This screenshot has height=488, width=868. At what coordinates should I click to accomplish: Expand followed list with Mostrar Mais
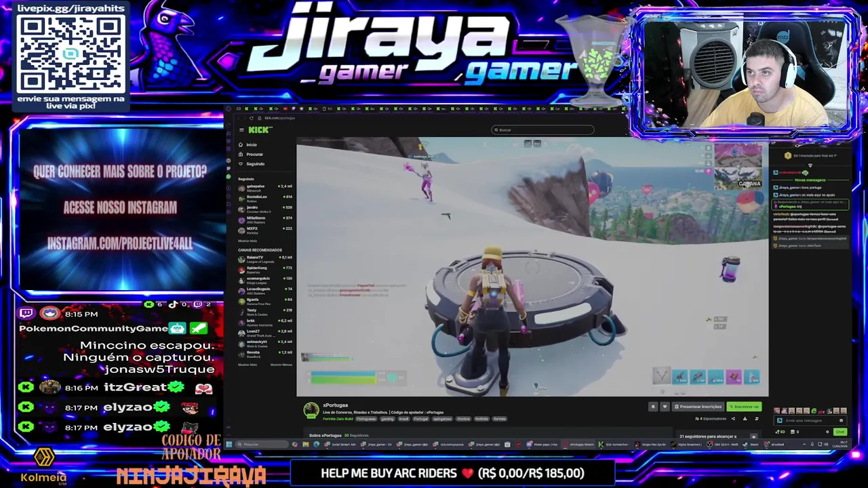(248, 241)
